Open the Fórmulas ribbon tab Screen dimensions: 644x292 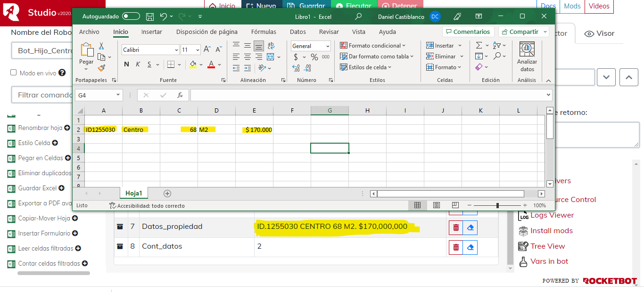pos(264,32)
